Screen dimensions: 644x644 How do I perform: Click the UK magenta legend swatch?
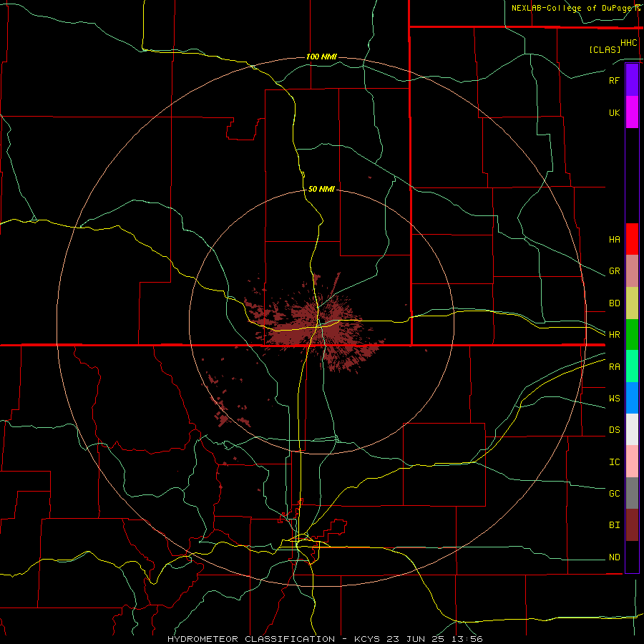632,112
